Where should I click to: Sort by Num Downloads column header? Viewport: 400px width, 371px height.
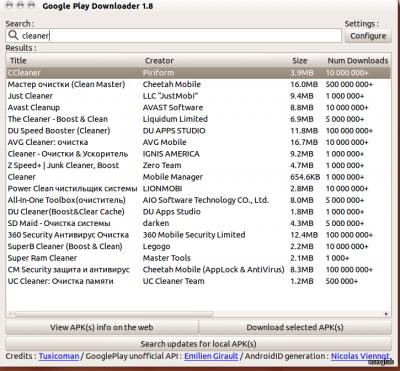[357, 61]
